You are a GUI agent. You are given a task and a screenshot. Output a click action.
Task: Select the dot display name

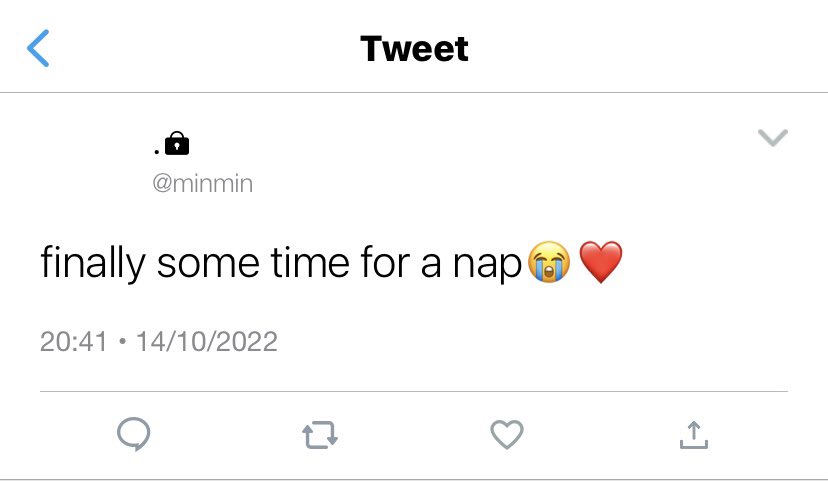click(x=157, y=152)
